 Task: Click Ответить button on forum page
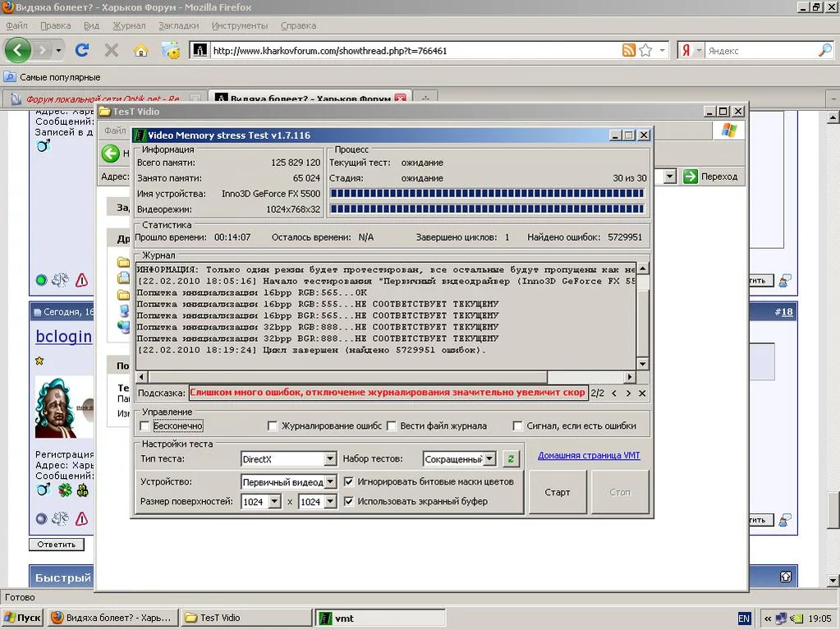57,545
